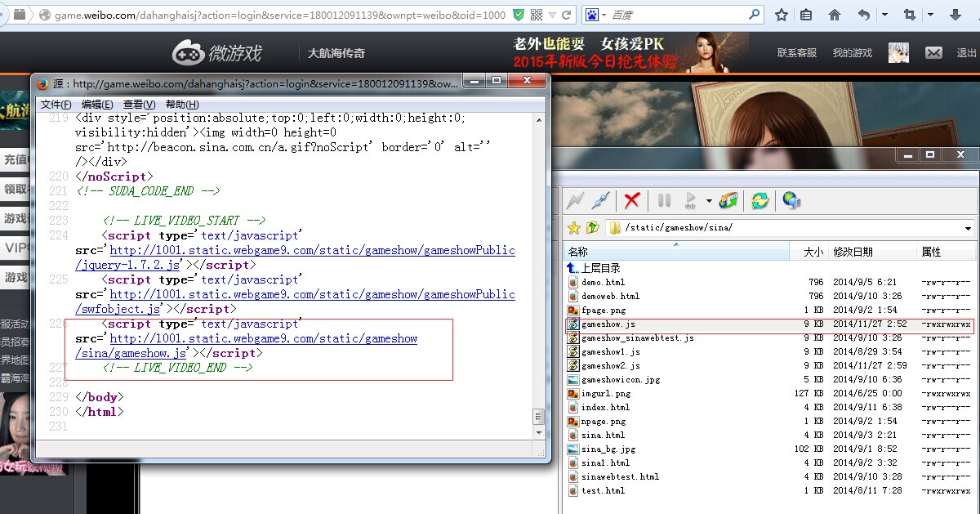Screen dimensions: 980x514
Task: Open the bookmarks list icon in browser toolbar
Action: (806, 15)
